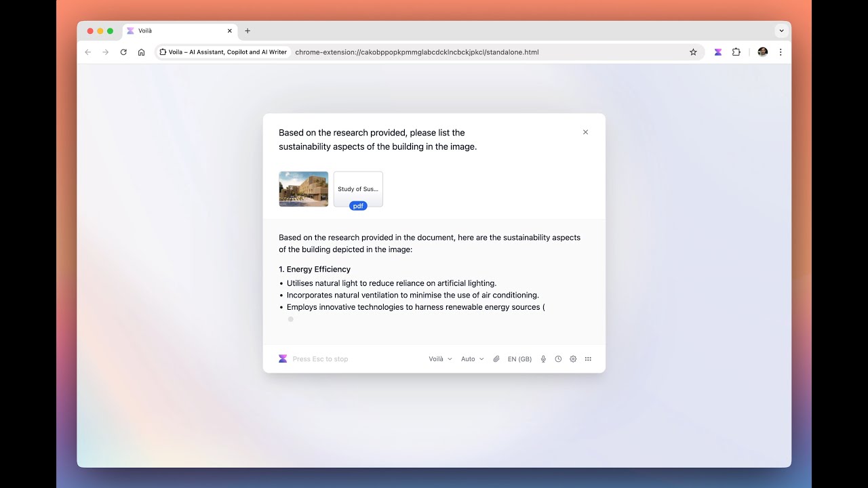Open Voilà settings via the gear icon

[573, 359]
